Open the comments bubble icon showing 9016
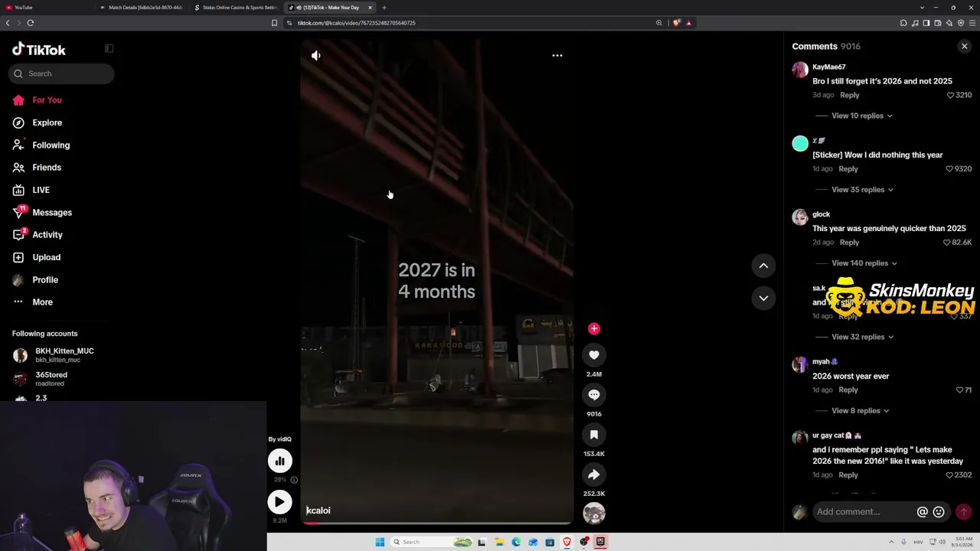 coord(593,395)
